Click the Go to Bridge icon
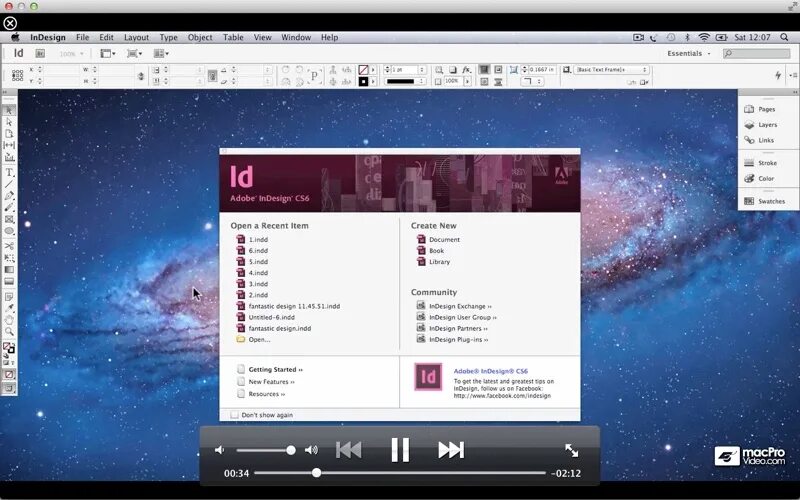Image resolution: width=800 pixels, height=500 pixels. coord(40,54)
